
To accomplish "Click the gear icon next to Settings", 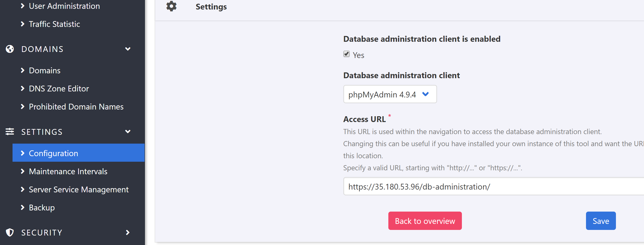I will (x=171, y=6).
